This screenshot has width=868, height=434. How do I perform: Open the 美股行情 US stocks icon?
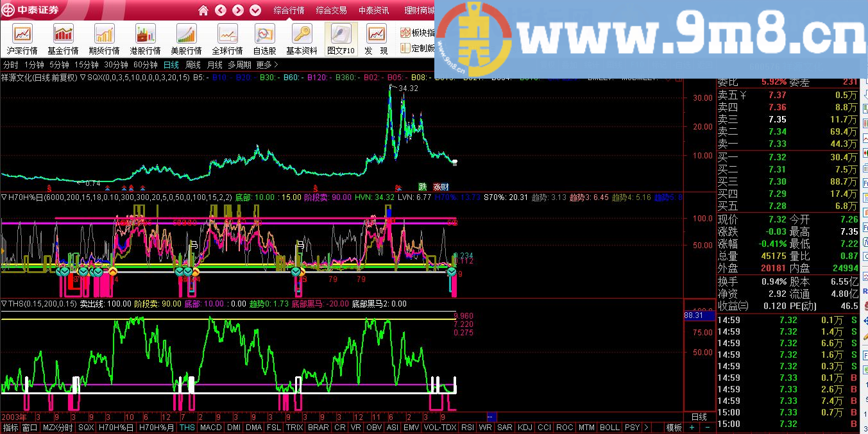(x=186, y=40)
